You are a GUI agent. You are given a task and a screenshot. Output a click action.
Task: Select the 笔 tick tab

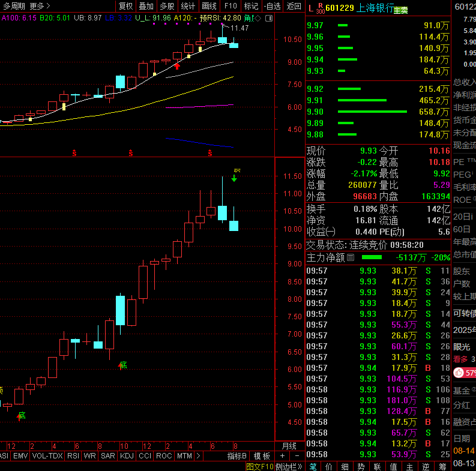click(313, 466)
